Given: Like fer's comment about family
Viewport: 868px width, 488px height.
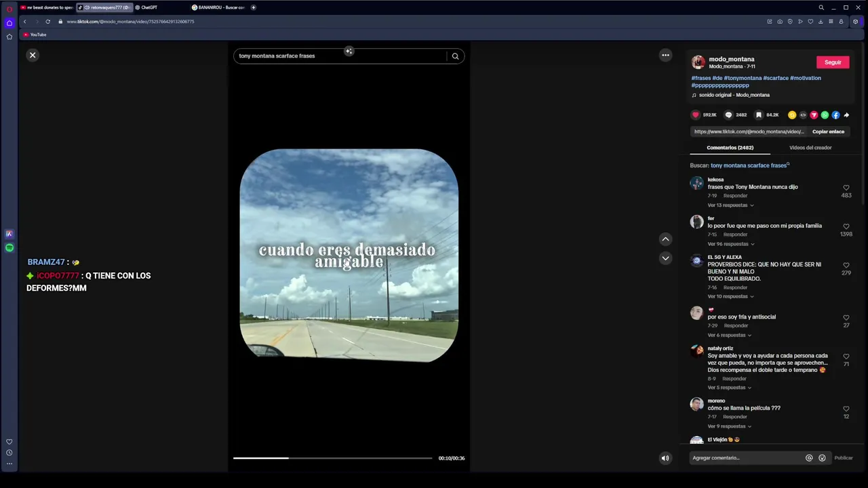Looking at the screenshot, I should 846,226.
